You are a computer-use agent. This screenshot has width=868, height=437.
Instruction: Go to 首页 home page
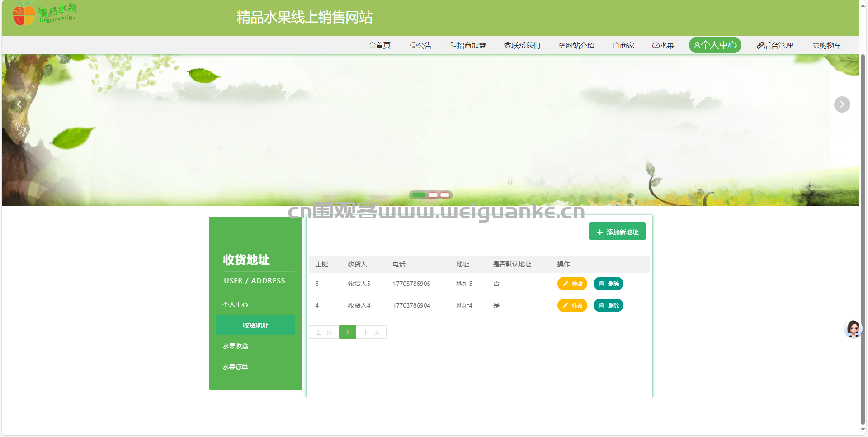click(379, 45)
